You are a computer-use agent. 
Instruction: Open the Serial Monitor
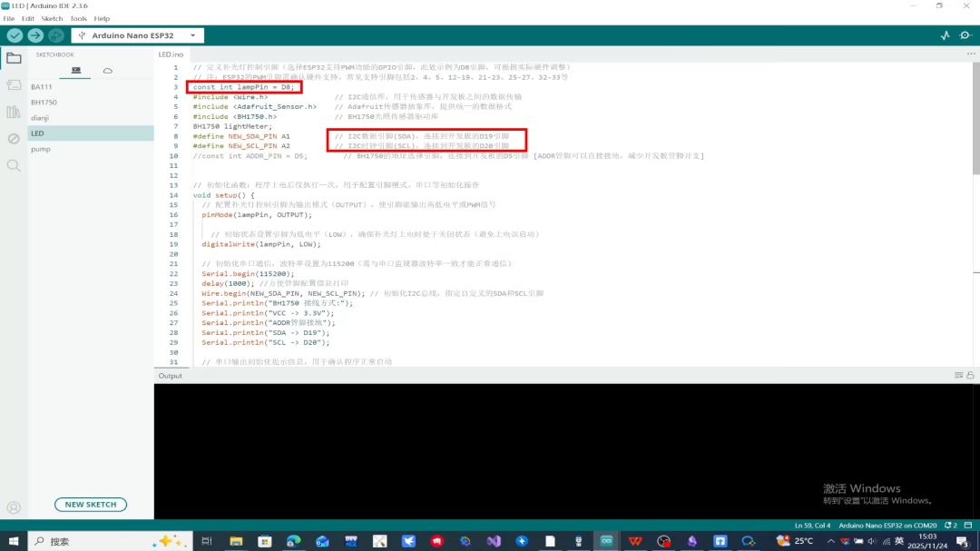click(965, 35)
